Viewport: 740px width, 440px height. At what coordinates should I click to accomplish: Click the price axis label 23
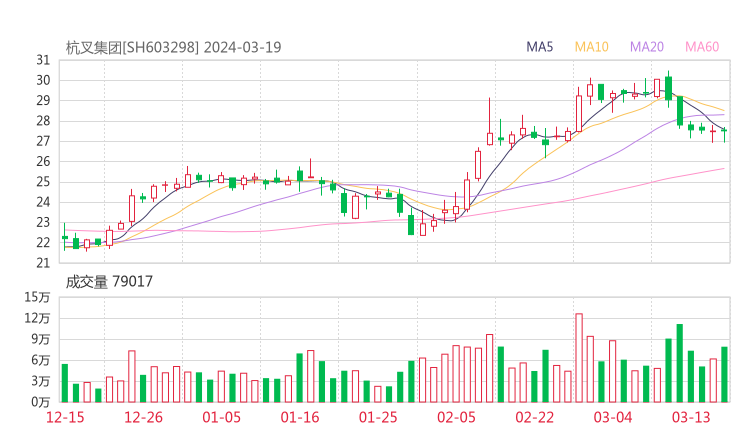(43, 222)
